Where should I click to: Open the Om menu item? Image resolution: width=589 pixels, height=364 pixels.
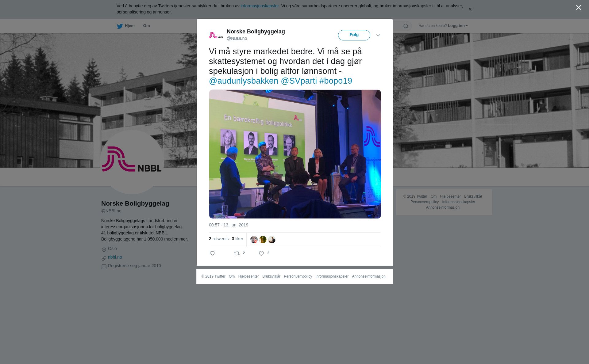tap(146, 26)
